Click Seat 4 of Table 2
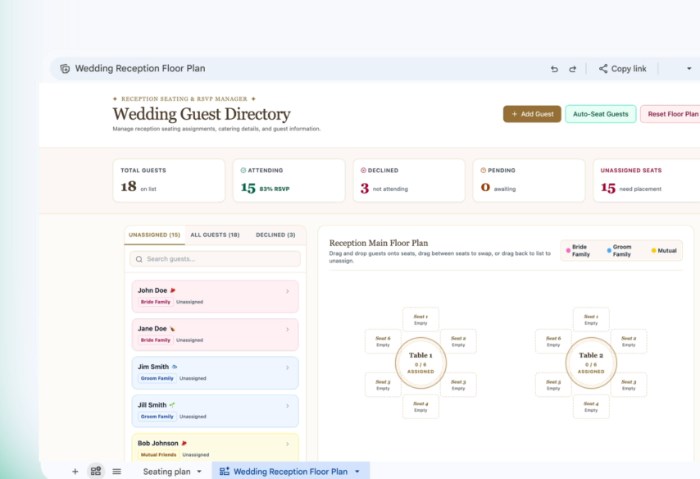 coord(591,406)
